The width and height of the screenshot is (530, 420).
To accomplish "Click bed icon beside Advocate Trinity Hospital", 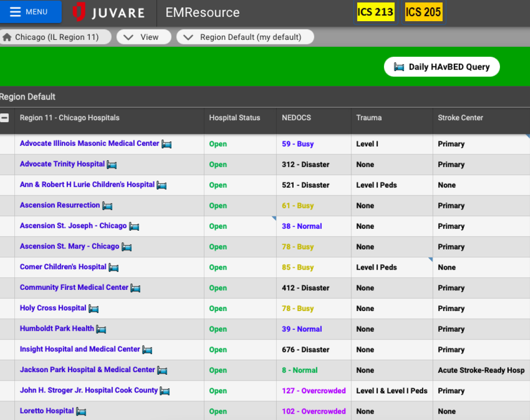I will pyautogui.click(x=112, y=165).
